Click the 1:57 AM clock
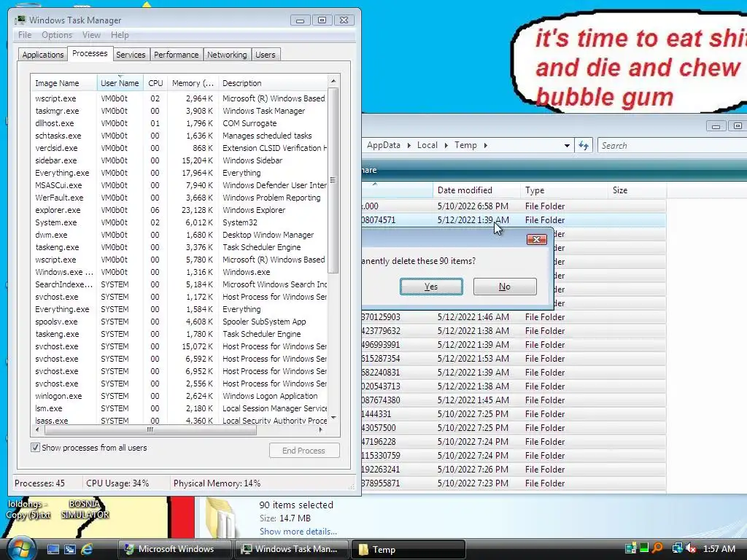 pyautogui.click(x=719, y=549)
